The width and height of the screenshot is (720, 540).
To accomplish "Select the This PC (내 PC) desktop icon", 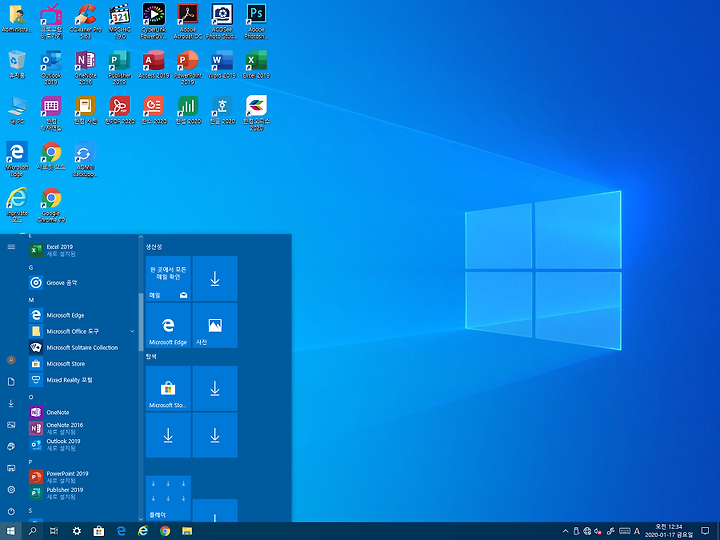I will [17, 110].
